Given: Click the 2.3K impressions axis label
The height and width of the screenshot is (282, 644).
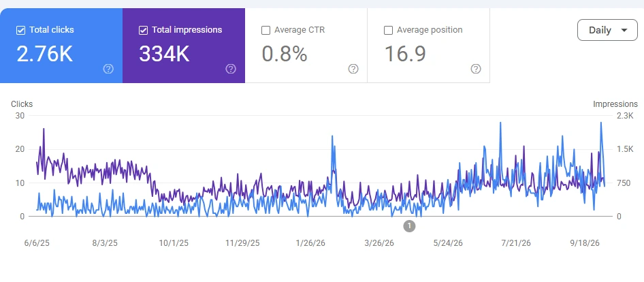Looking at the screenshot, I should (x=625, y=116).
